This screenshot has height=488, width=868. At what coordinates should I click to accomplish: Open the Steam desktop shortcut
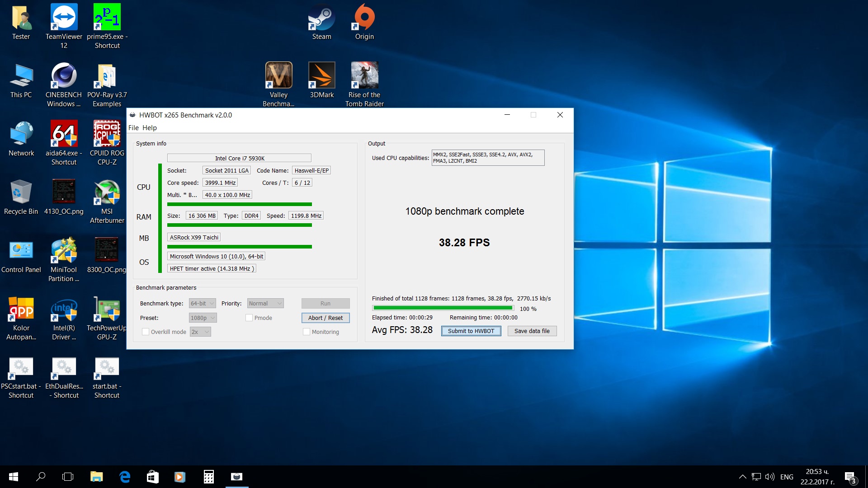(321, 23)
